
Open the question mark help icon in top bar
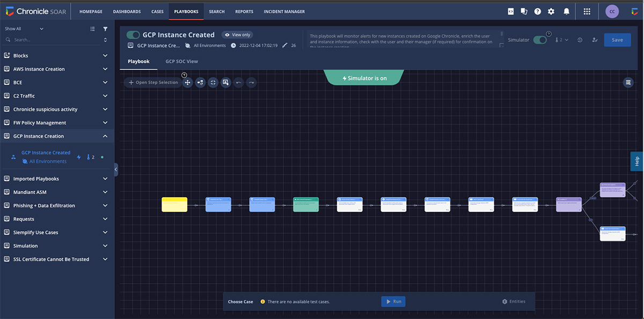(x=538, y=11)
